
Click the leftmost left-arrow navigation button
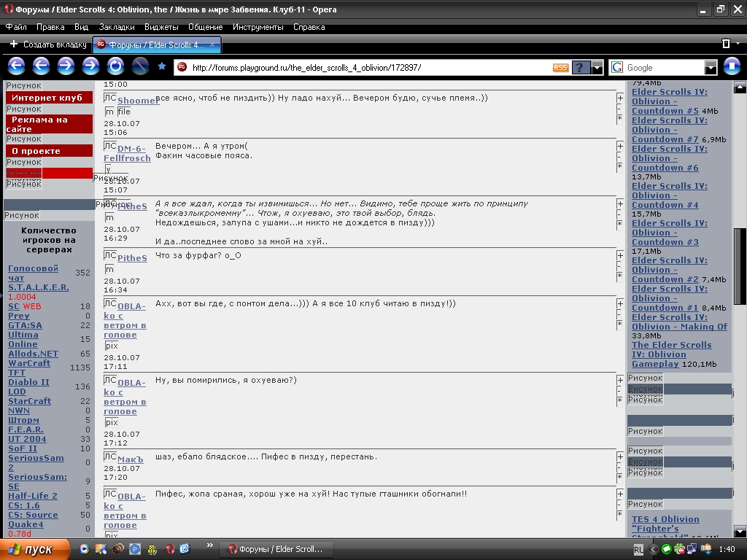(16, 66)
